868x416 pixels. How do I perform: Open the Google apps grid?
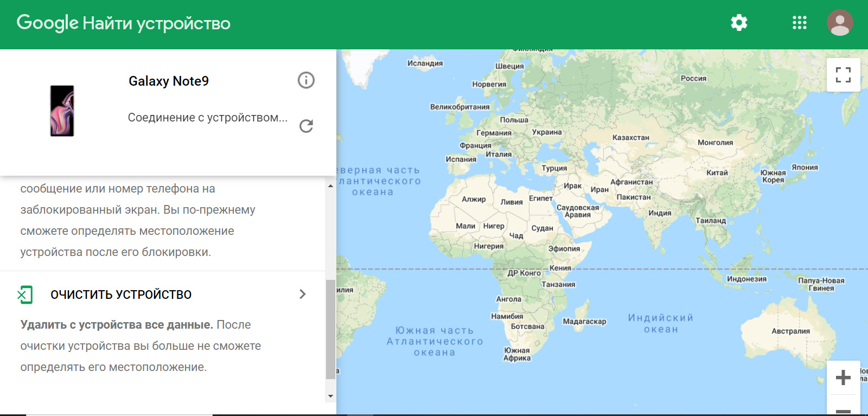click(799, 23)
